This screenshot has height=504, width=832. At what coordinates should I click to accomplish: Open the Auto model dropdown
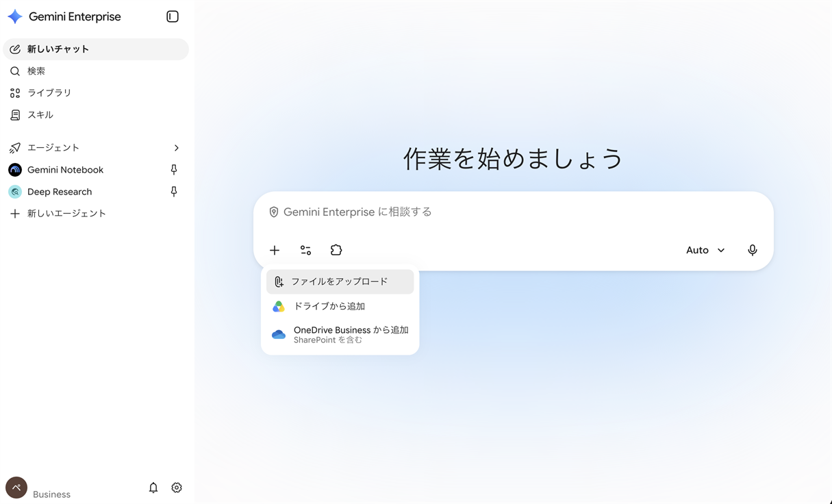click(705, 250)
